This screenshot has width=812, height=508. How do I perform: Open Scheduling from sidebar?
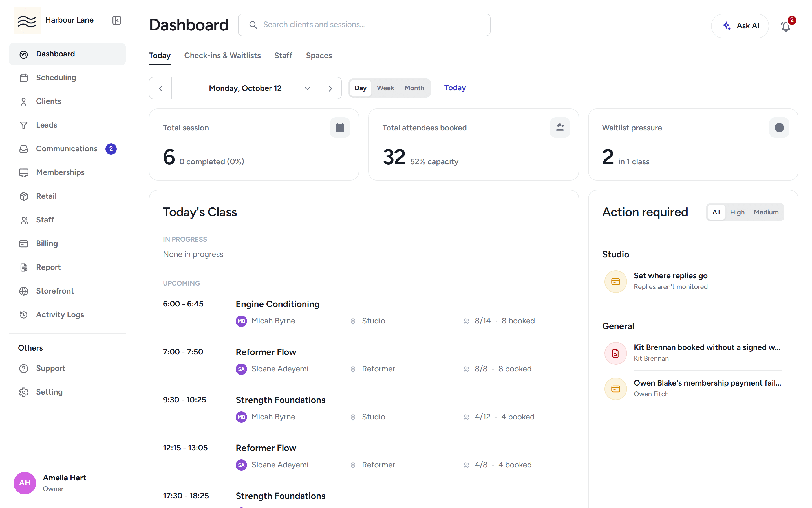coord(67,78)
